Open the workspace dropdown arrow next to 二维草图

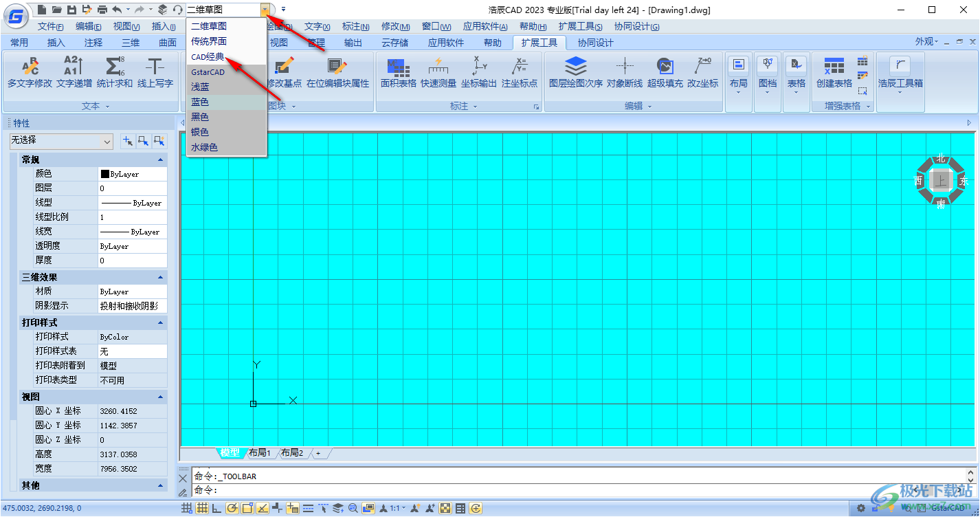coord(265,10)
